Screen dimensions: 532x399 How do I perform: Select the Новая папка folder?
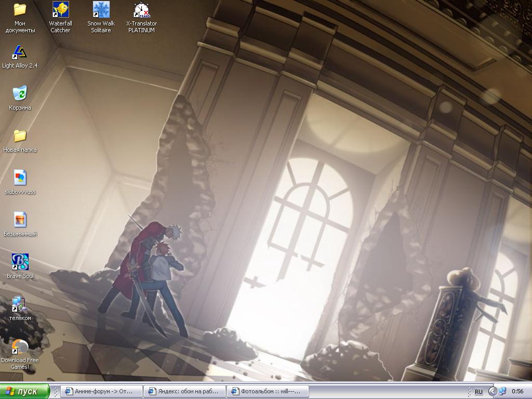20,136
